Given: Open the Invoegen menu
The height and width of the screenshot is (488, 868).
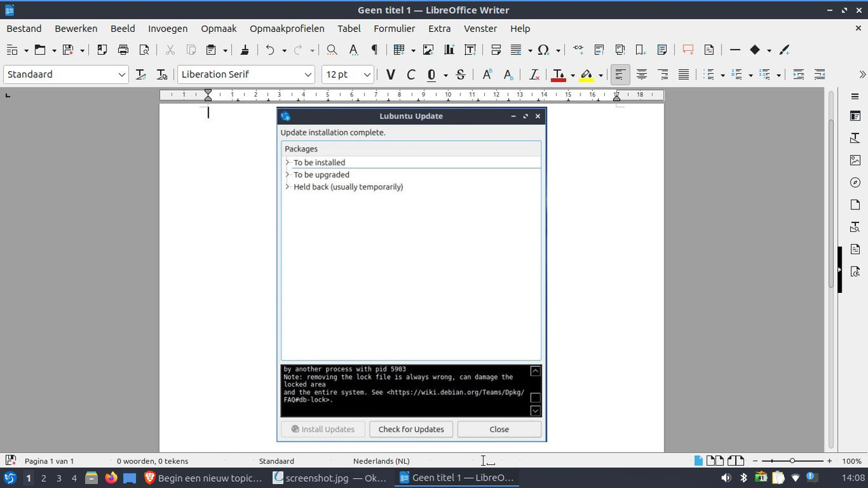Looking at the screenshot, I should (167, 28).
